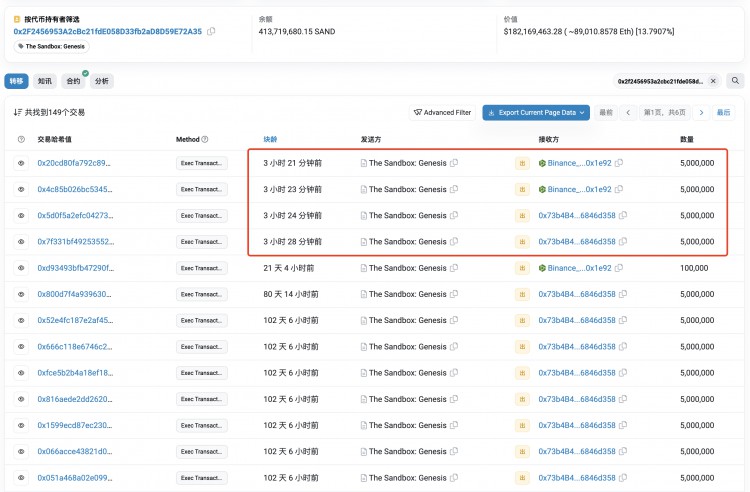The image size is (750, 492).
Task: Preview transaction 0x7f331bf49253552 with eye icon
Action: [x=21, y=242]
